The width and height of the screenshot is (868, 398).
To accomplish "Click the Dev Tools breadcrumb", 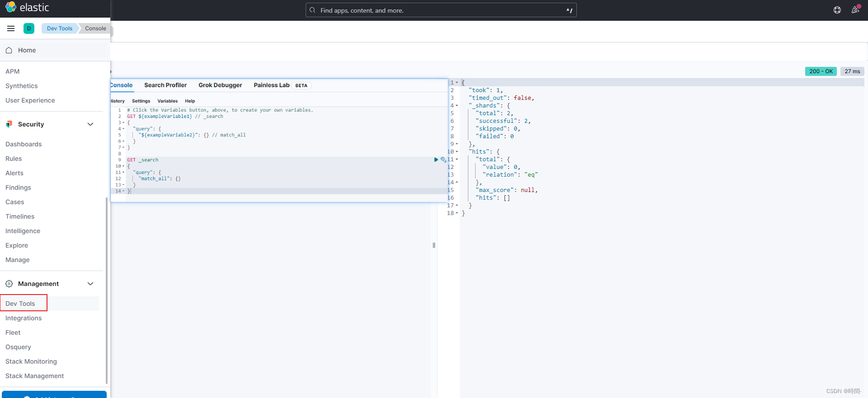I will point(59,28).
